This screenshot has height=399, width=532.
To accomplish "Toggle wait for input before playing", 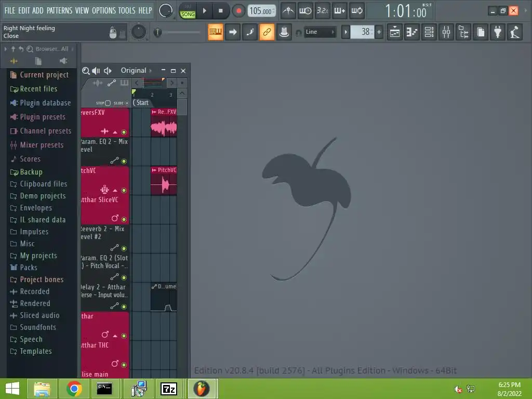I will click(x=305, y=11).
